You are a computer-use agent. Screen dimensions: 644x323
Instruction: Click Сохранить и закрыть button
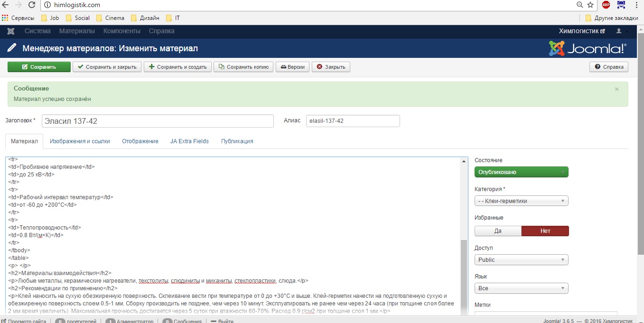[x=107, y=67]
